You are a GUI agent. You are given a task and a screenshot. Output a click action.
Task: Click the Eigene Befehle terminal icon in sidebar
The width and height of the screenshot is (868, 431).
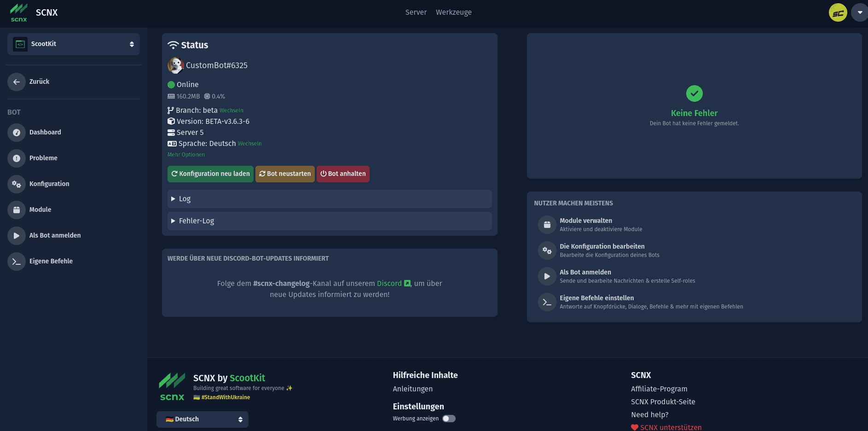[17, 262]
